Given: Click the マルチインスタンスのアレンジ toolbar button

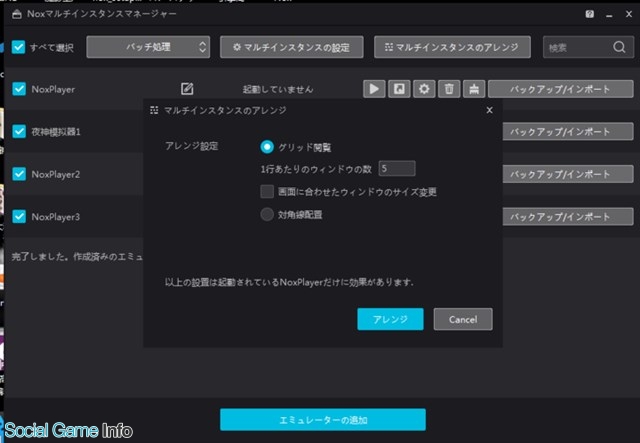Looking at the screenshot, I should (452, 47).
